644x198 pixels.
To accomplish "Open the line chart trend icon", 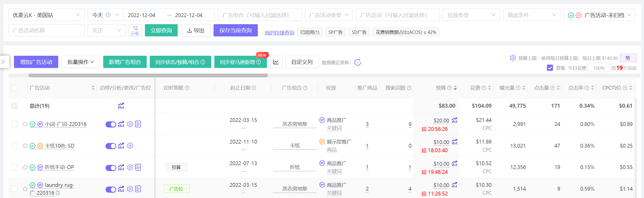I will [x=276, y=62].
